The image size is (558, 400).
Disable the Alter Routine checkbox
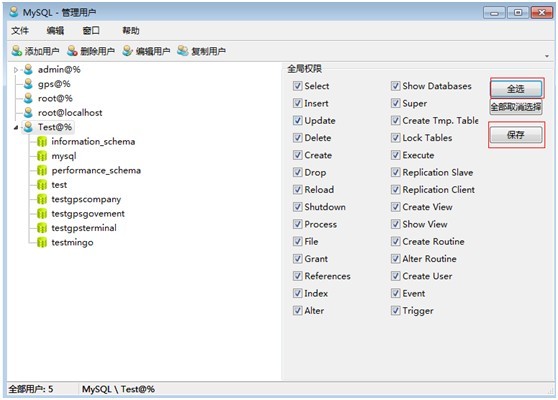point(395,259)
